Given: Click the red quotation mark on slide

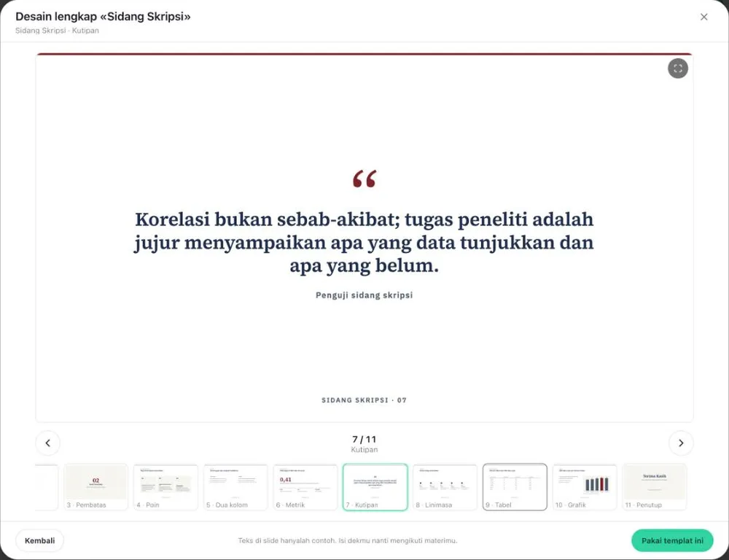Looking at the screenshot, I should [364, 179].
